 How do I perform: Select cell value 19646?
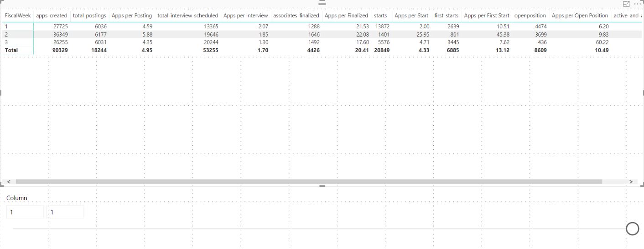pyautogui.click(x=210, y=35)
